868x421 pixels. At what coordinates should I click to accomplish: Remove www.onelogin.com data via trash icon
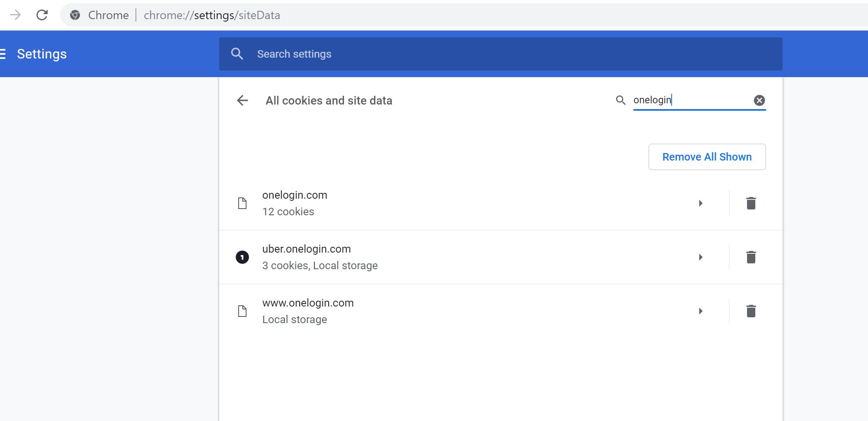tap(751, 311)
